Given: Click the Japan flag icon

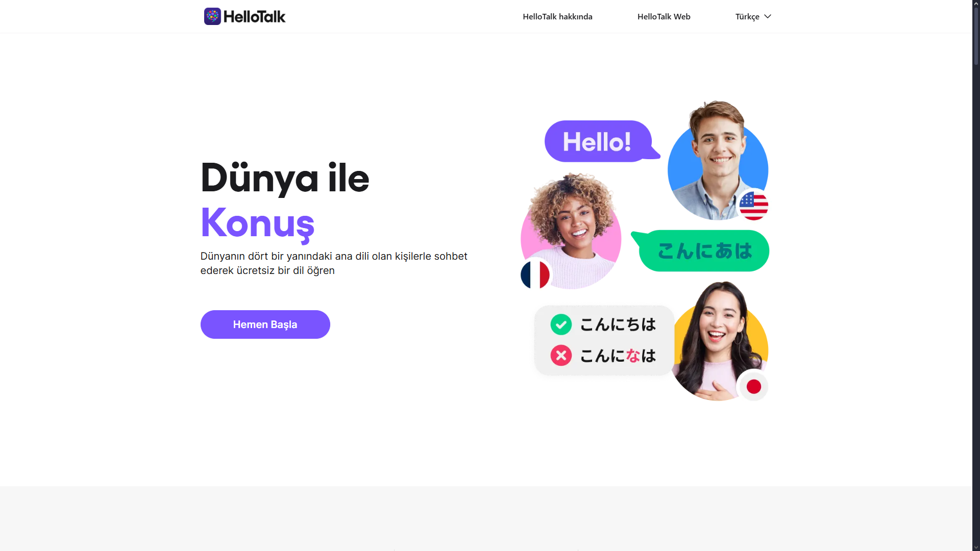Looking at the screenshot, I should click(753, 386).
